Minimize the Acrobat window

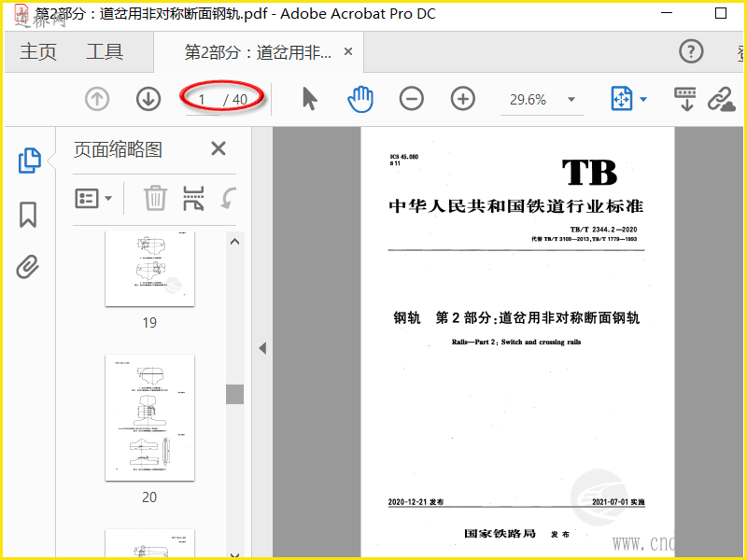pos(667,13)
